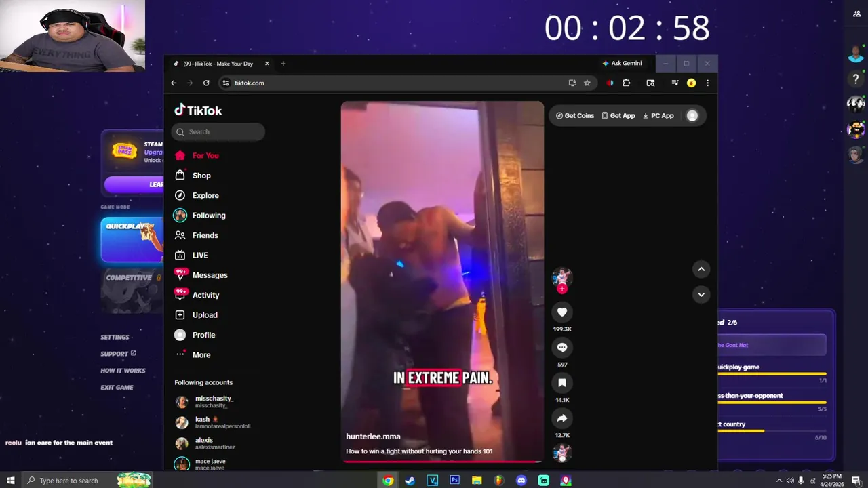Open Get Coins button
This screenshot has width=868, height=488.
tap(575, 115)
